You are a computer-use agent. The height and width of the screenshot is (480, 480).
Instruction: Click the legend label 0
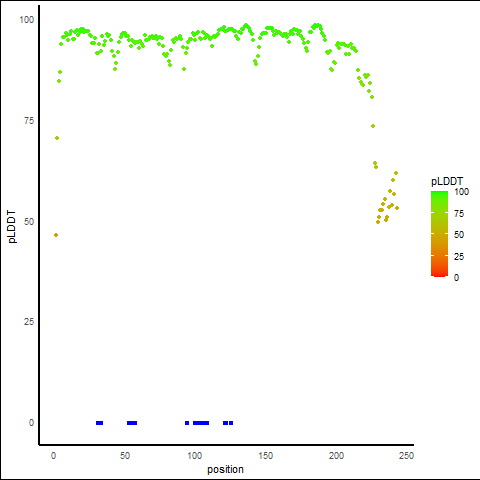(x=456, y=278)
